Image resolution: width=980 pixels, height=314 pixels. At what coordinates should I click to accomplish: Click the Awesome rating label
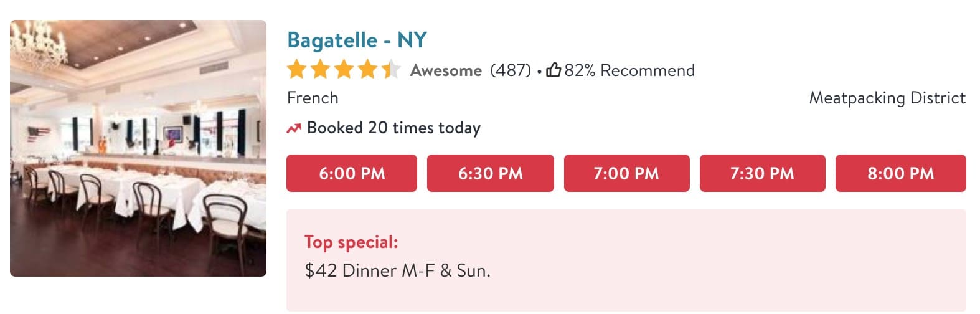point(446,70)
